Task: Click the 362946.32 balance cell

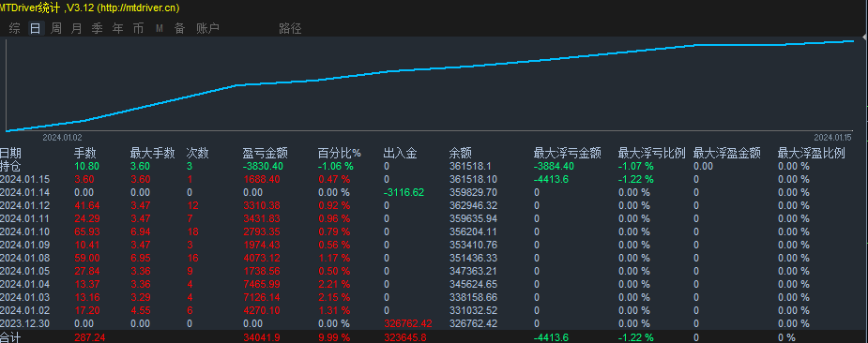Action: point(472,205)
